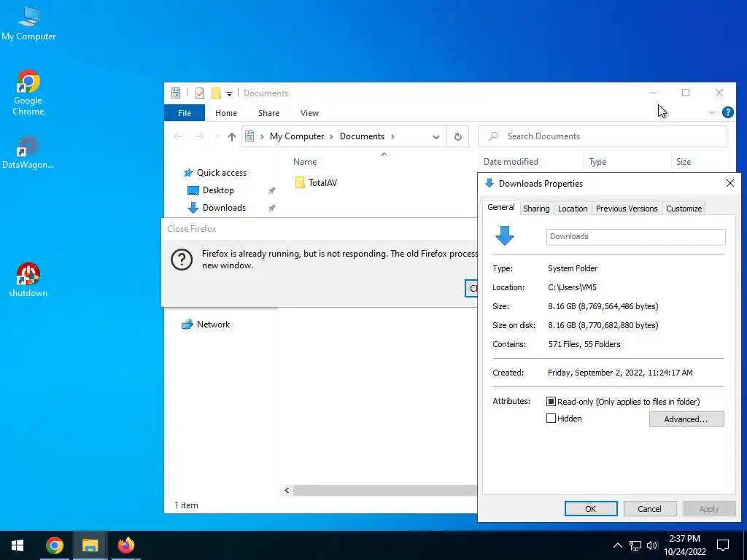
Task: Click Chrome icon in taskbar
Action: point(54,545)
